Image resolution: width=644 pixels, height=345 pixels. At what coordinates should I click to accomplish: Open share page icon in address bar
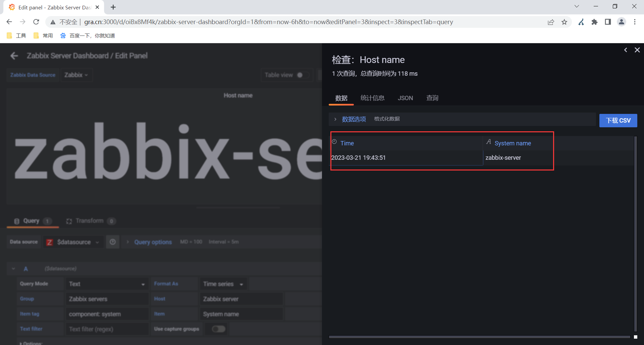pos(551,22)
